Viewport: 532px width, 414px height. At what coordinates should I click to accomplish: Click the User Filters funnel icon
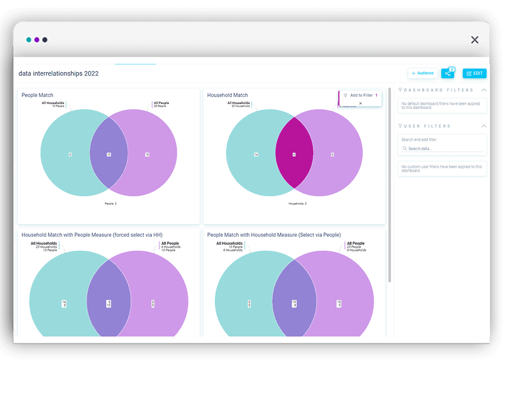pyautogui.click(x=401, y=126)
